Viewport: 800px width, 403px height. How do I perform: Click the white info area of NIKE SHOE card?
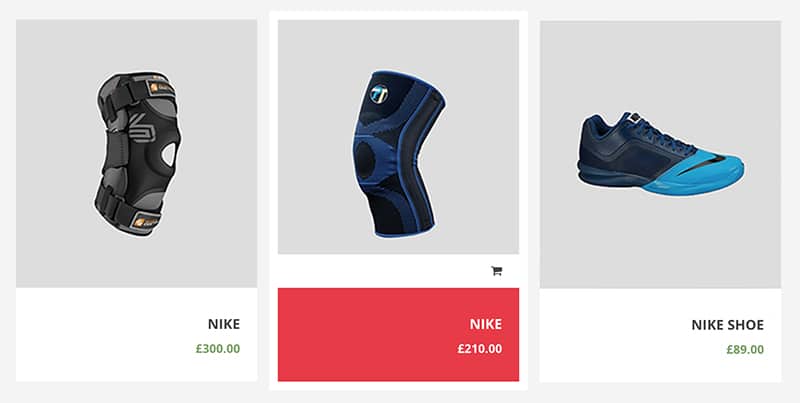660,335
